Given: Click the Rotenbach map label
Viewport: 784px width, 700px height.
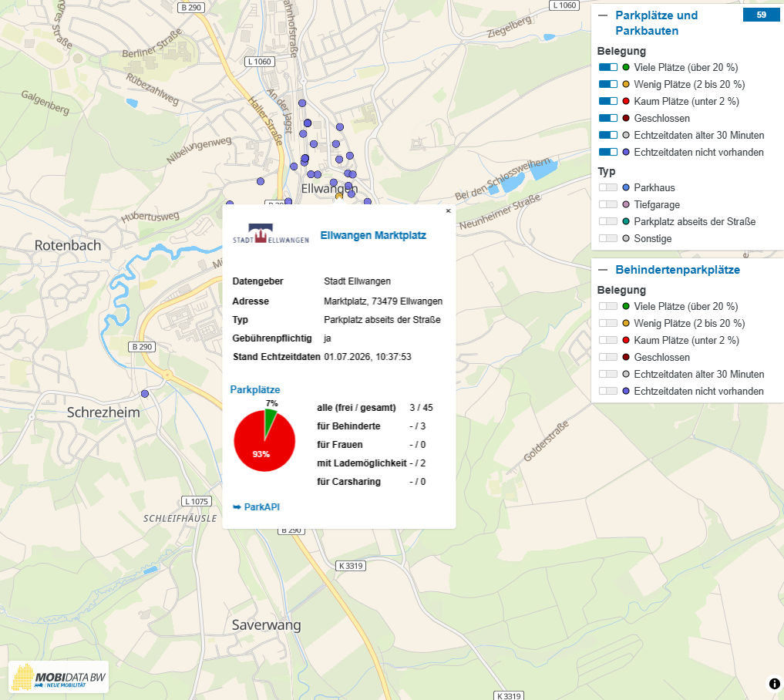Looking at the screenshot, I should (68, 245).
